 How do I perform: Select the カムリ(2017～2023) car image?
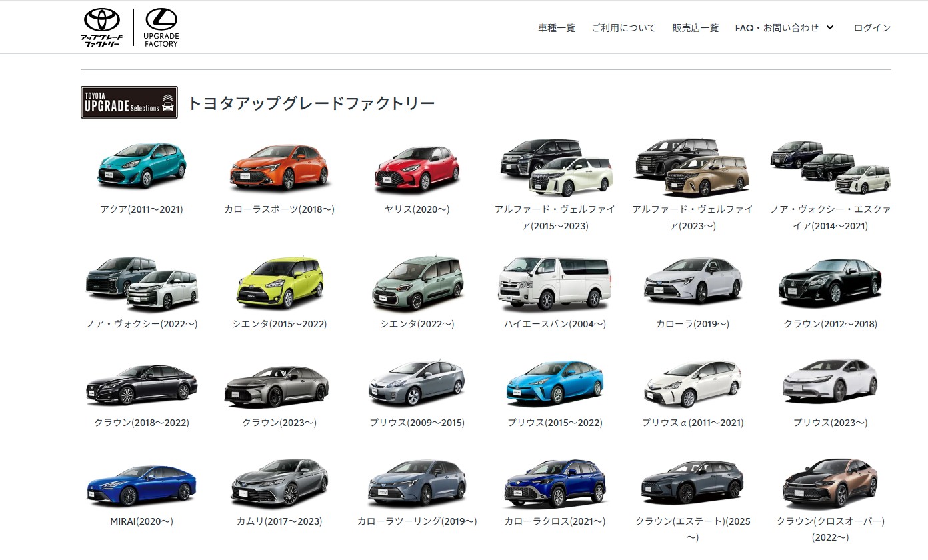279,483
